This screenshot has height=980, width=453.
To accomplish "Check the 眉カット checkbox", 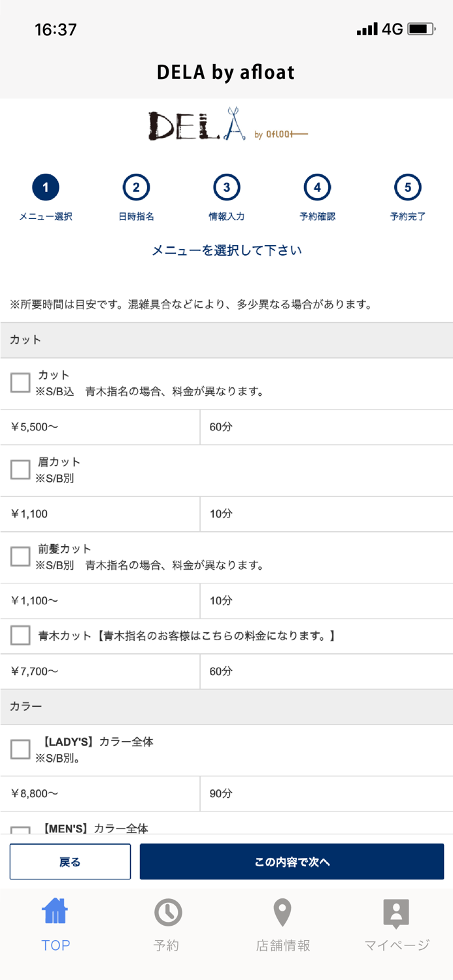I will [x=20, y=470].
